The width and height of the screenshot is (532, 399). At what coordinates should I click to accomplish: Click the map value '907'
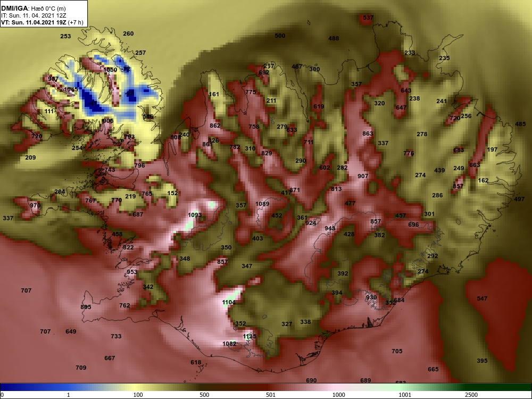click(363, 176)
